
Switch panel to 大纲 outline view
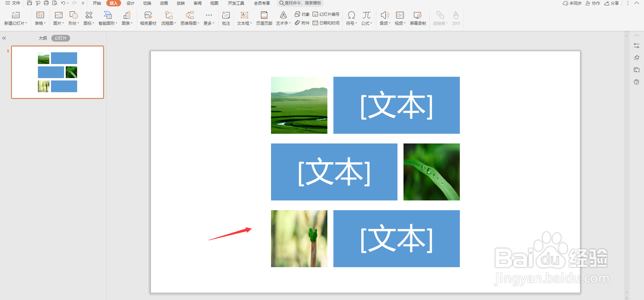point(43,38)
